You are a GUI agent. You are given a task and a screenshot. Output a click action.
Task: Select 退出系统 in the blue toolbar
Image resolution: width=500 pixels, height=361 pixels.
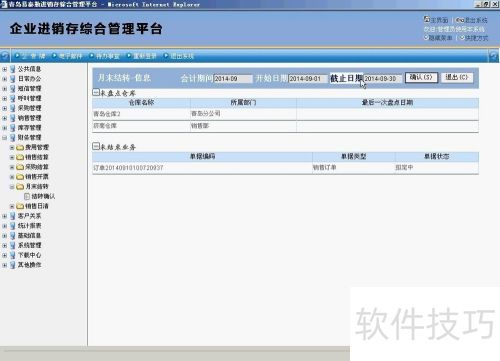tap(182, 56)
